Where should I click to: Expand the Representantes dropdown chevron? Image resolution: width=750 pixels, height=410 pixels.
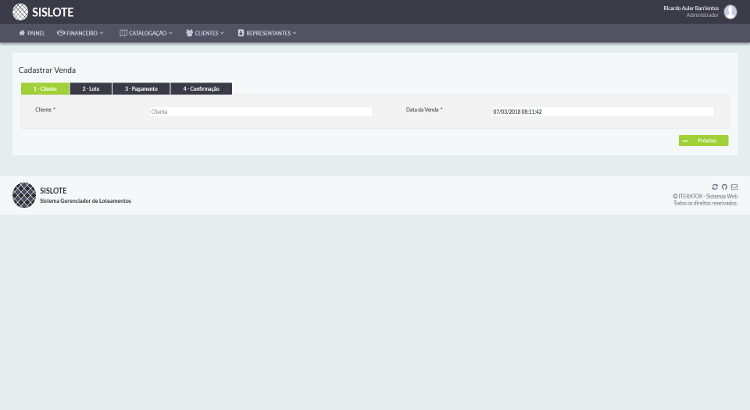[x=295, y=33]
